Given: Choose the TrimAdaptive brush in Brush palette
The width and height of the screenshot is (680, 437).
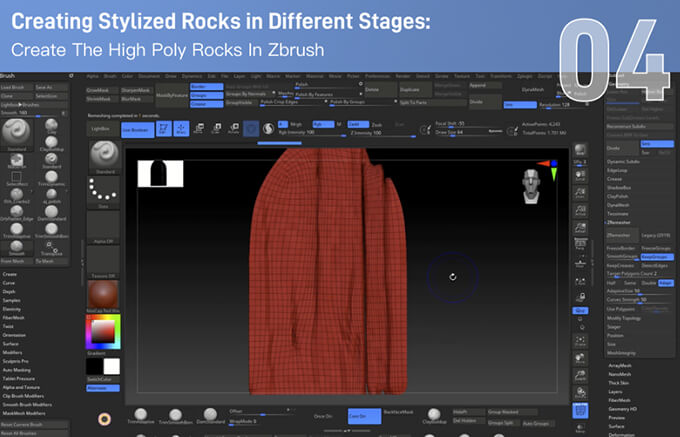Looking at the screenshot, I should [x=16, y=230].
